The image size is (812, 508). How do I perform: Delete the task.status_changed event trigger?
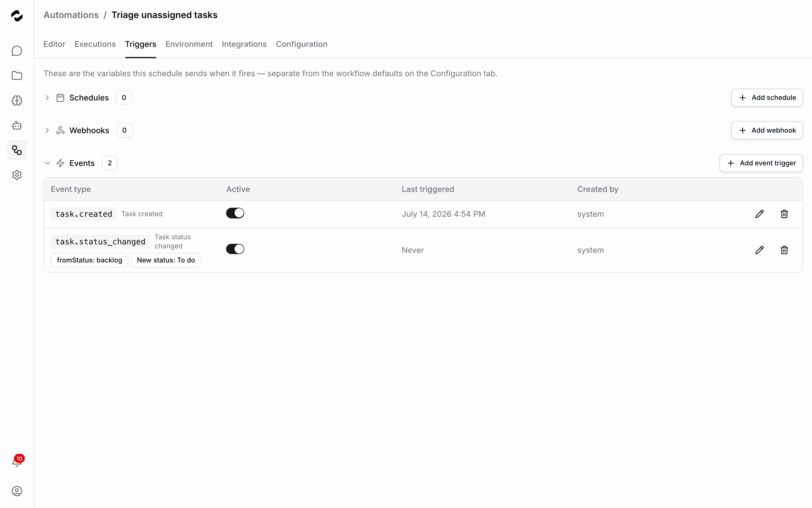(x=784, y=250)
